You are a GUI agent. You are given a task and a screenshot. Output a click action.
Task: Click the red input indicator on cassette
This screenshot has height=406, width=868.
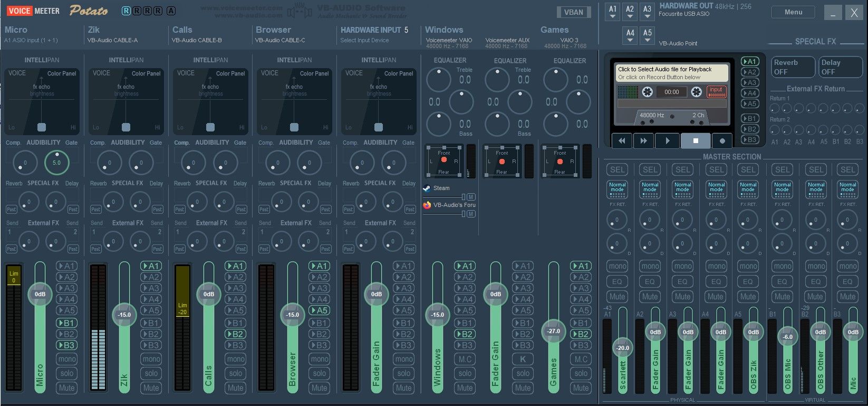coord(716,92)
